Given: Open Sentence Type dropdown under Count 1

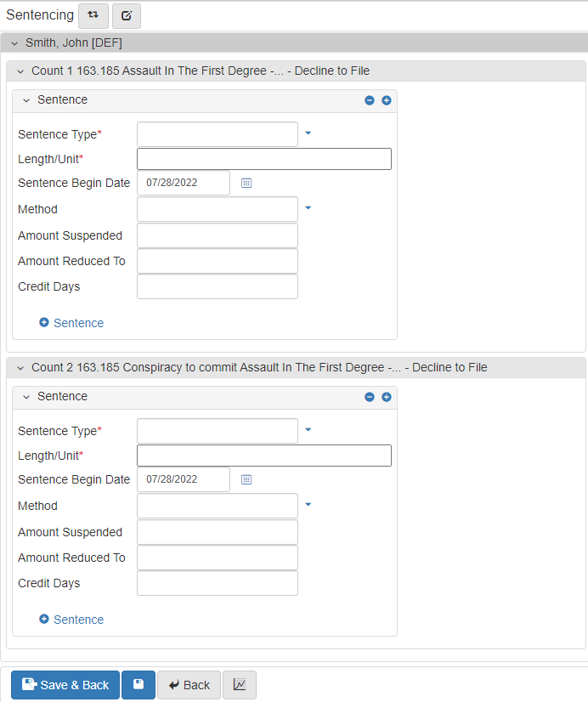Looking at the screenshot, I should (308, 133).
